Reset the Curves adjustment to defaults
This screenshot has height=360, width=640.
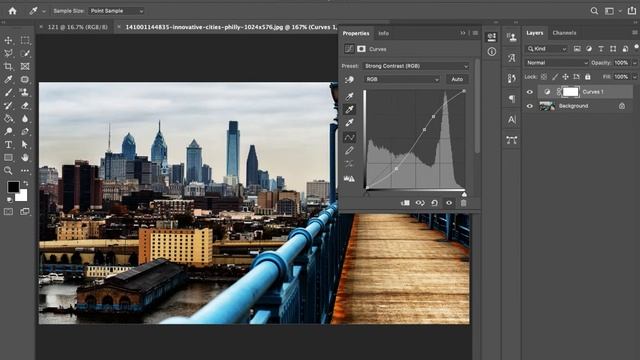click(x=434, y=203)
